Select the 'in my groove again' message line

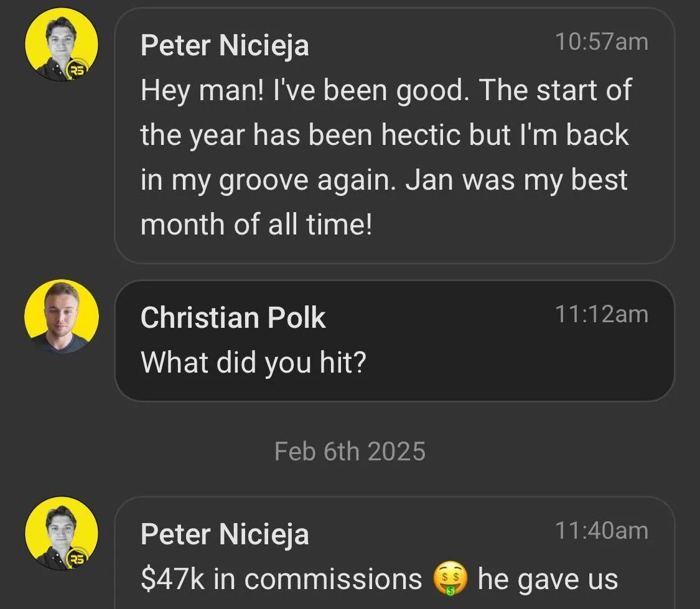click(384, 180)
